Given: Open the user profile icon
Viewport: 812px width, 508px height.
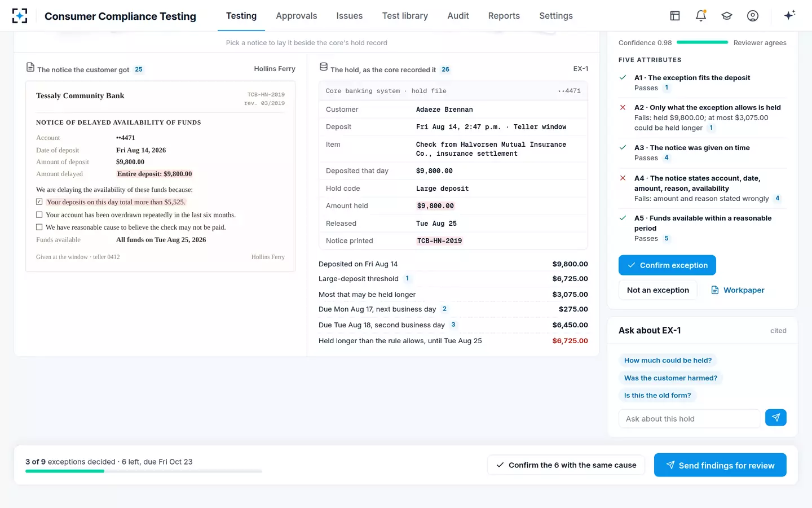Looking at the screenshot, I should coord(753,16).
